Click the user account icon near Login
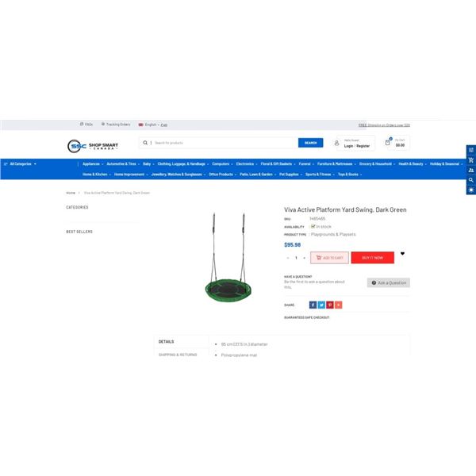Viewport: 476px width, 476px height. coord(336,143)
